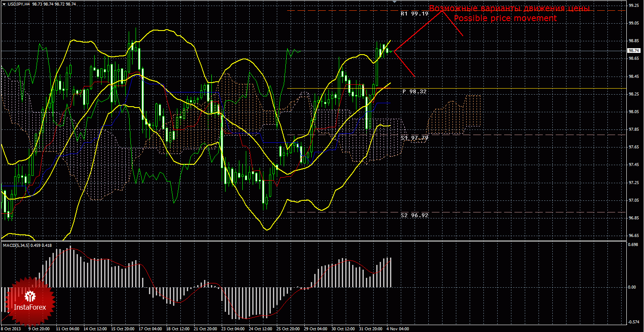The width and height of the screenshot is (644, 332).
Task: Click the 23 Oct 04:00 time label
Action: tap(232, 329)
